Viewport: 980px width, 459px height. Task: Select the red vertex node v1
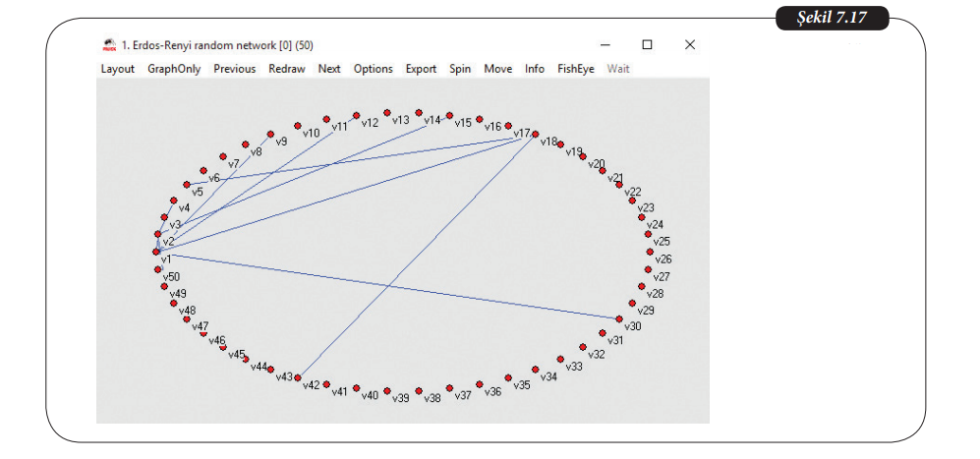click(x=156, y=252)
